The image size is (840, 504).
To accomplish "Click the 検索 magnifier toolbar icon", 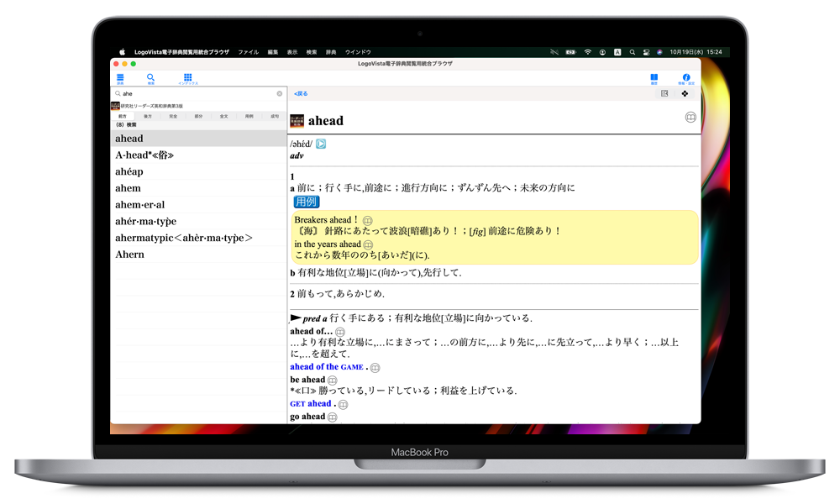I will [151, 78].
